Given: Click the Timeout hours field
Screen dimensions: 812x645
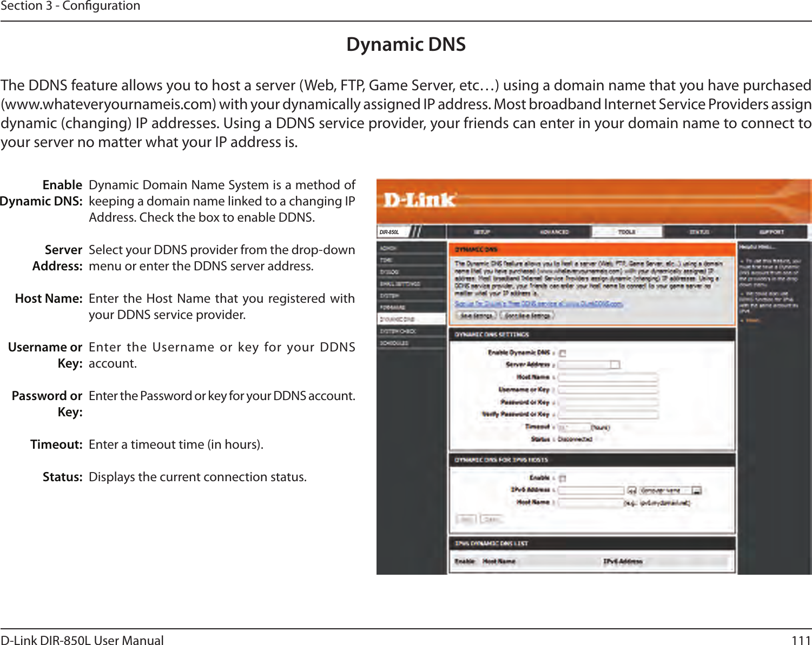Looking at the screenshot, I should coord(574,427).
